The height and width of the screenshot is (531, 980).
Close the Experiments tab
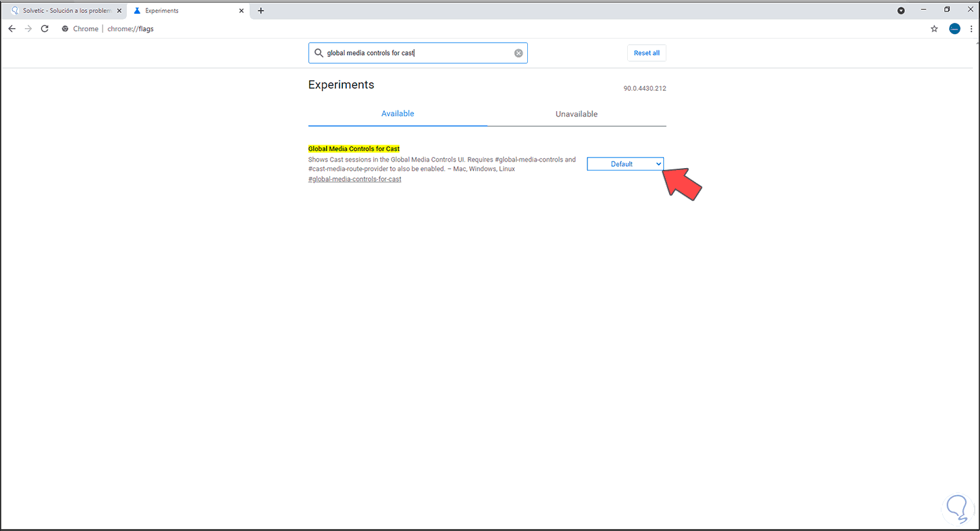(x=241, y=10)
